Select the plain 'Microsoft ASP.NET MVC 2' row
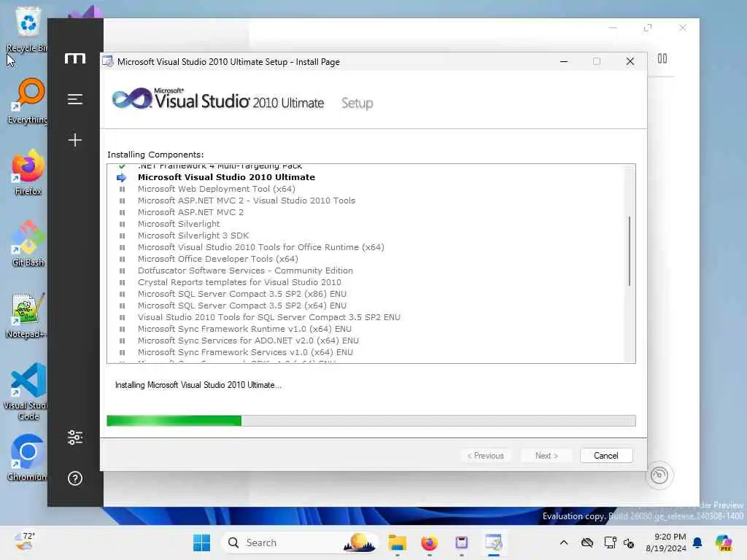 [x=365, y=212]
